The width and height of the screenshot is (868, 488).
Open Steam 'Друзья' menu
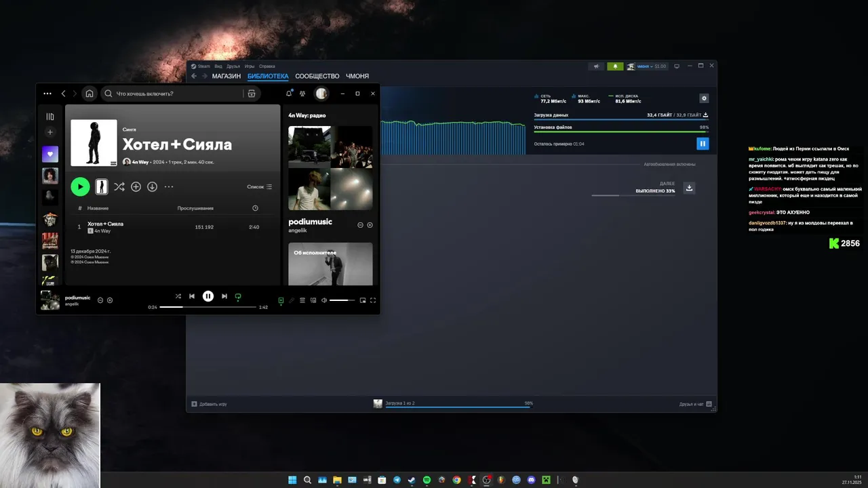[x=233, y=66]
